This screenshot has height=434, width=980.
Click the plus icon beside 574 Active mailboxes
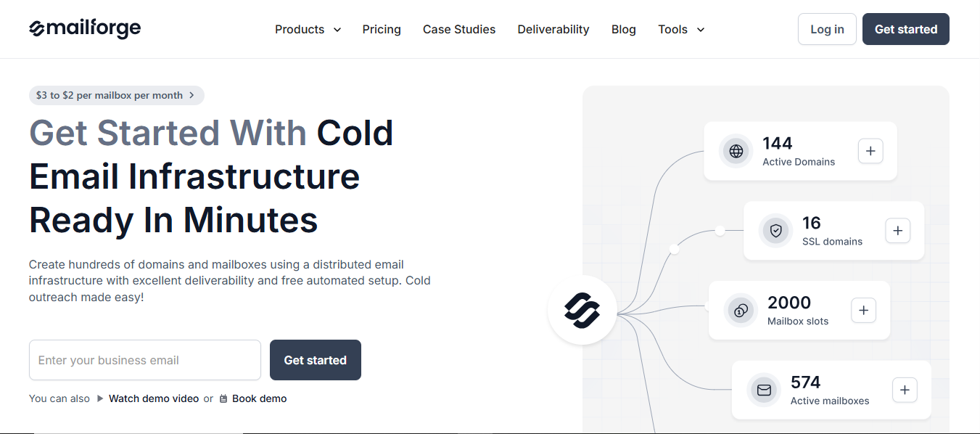(905, 390)
